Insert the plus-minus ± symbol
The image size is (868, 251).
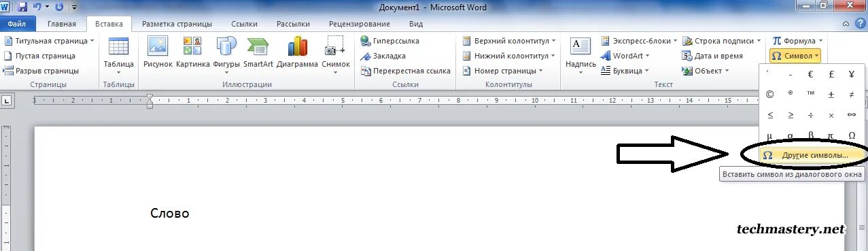click(831, 95)
